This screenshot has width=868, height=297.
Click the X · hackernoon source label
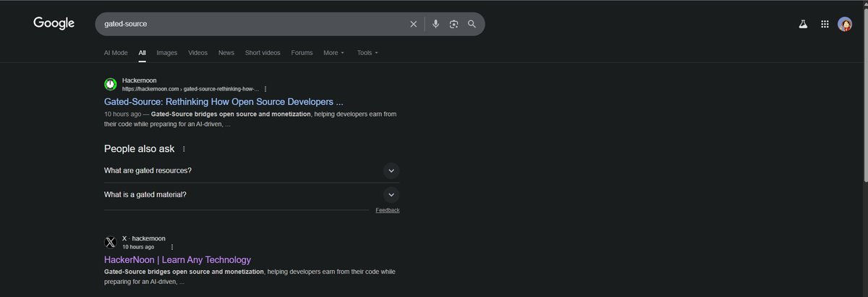[144, 238]
